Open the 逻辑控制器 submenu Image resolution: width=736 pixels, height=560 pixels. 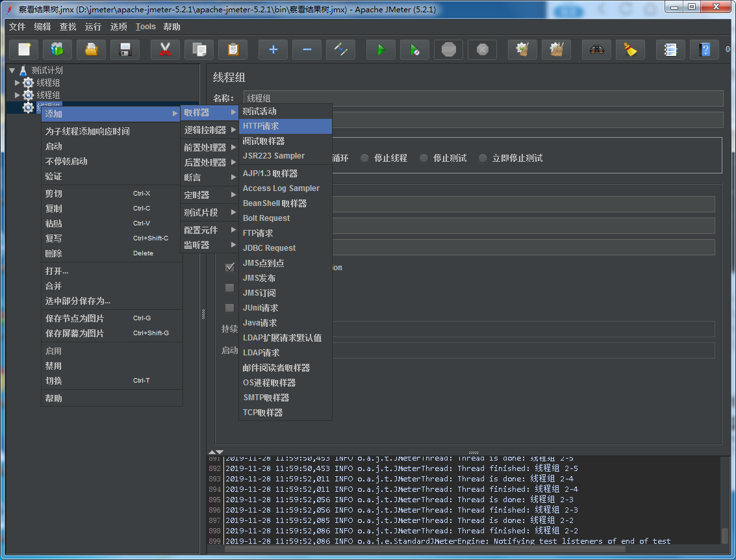209,130
